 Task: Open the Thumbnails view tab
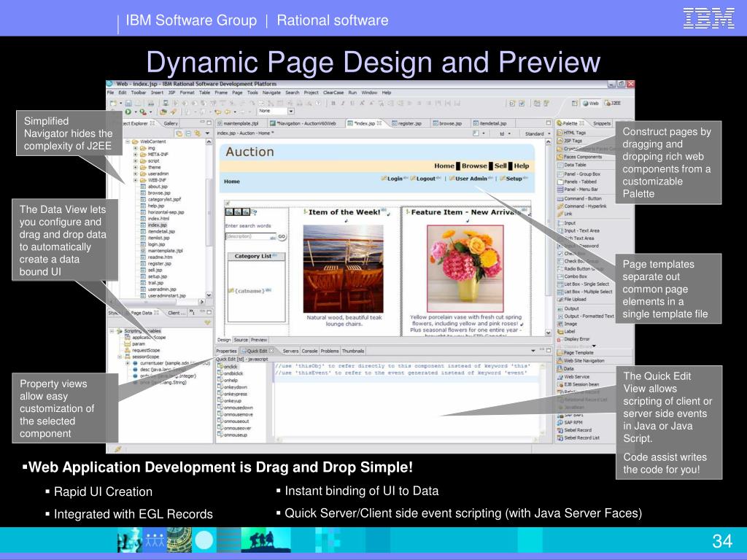point(353,351)
